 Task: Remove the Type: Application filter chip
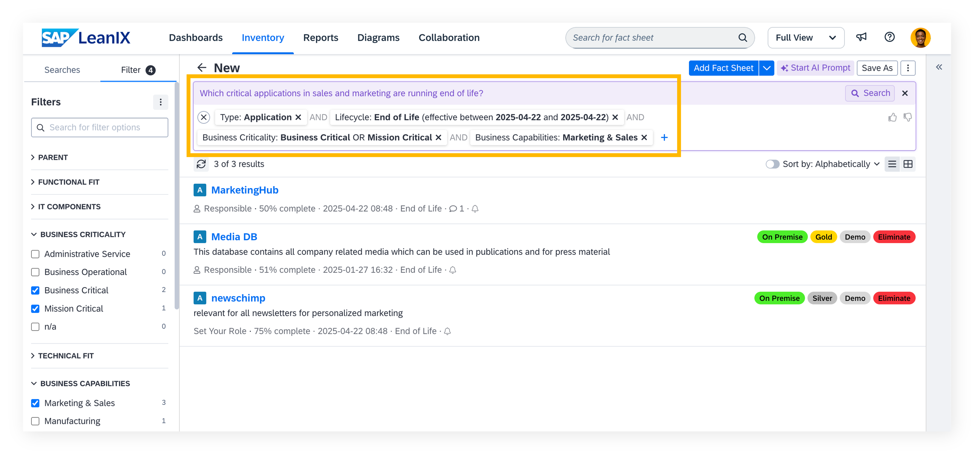pos(298,117)
